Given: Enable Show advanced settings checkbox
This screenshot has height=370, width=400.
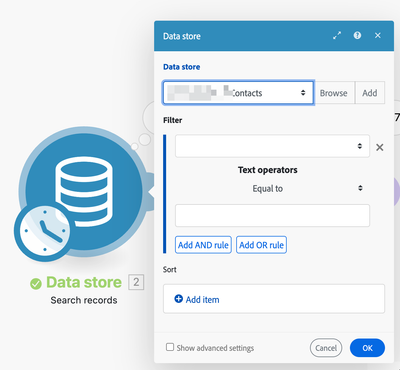Looking at the screenshot, I should (x=170, y=347).
